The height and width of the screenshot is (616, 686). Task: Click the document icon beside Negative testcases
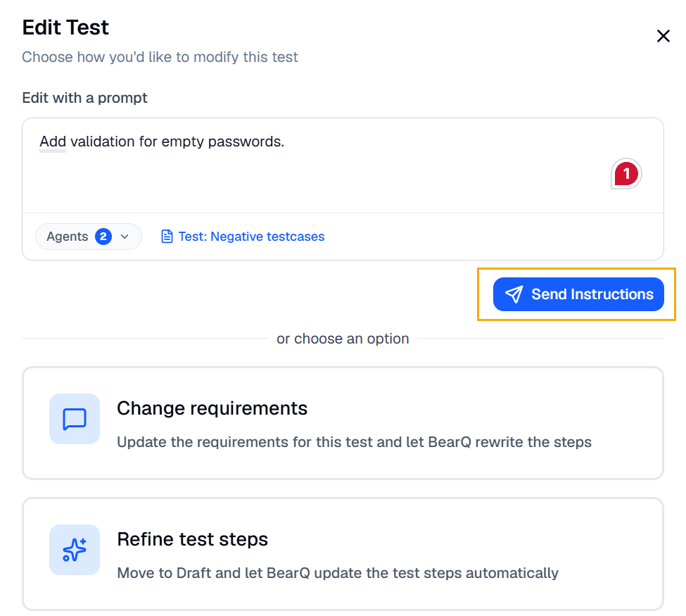[167, 237]
